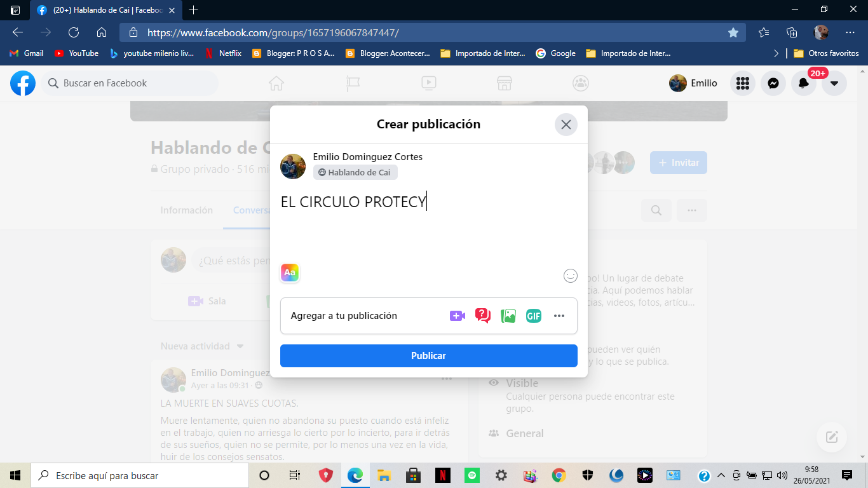Screen dimensions: 868x488
Task: Open Netflix bookmark
Action: click(x=222, y=53)
